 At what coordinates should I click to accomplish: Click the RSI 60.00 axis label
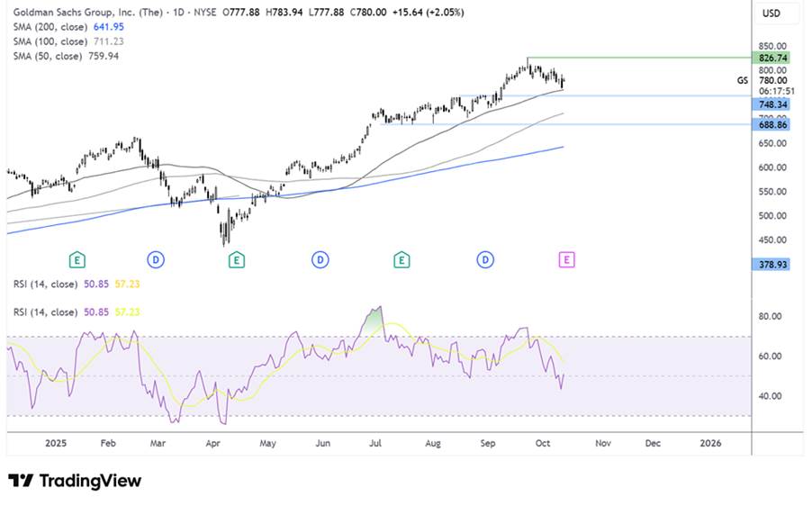(x=770, y=357)
